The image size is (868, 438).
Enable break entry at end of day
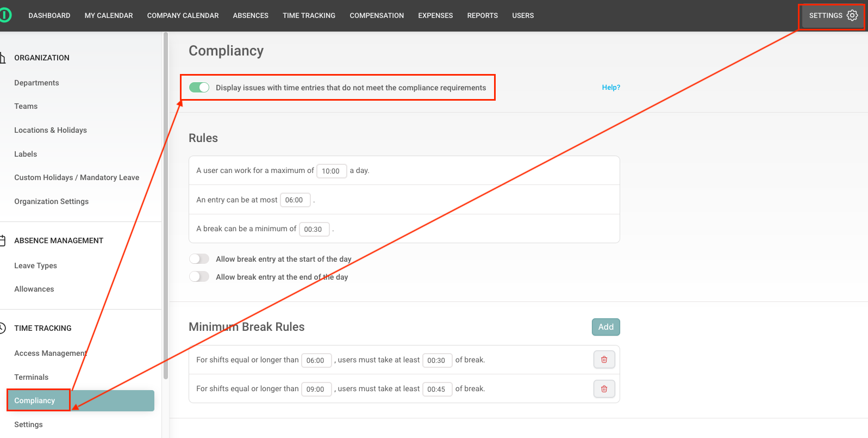coord(199,277)
